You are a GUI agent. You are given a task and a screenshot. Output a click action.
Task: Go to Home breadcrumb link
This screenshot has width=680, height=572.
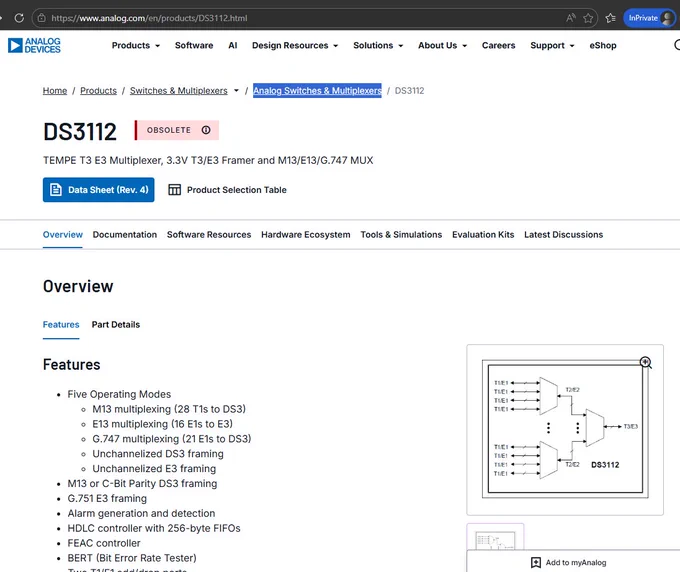(55, 91)
